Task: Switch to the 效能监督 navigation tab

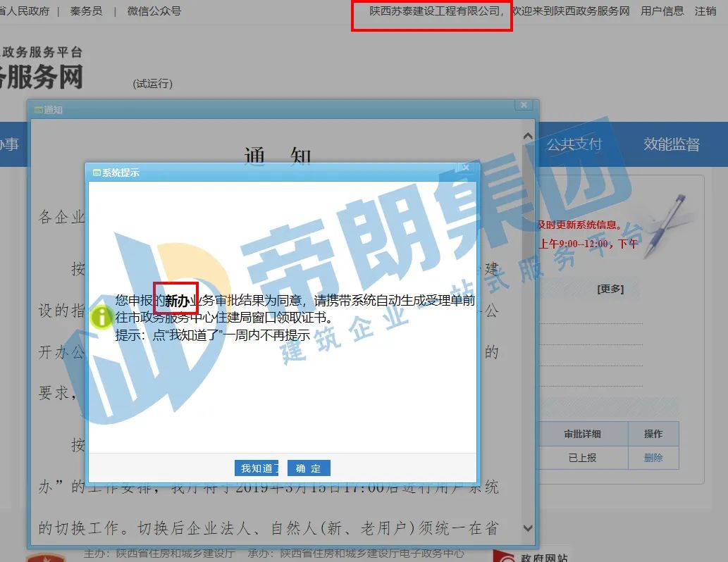Action: tap(672, 144)
